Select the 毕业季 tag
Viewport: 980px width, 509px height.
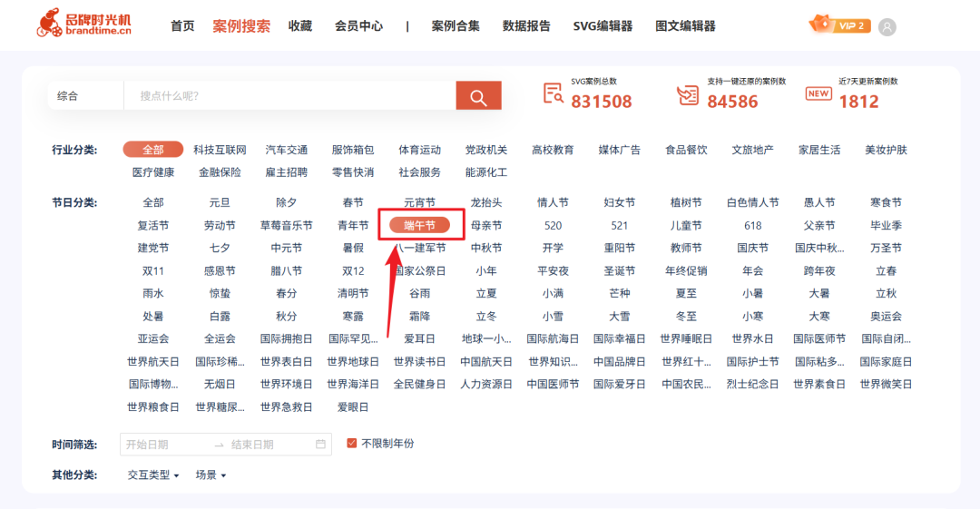(887, 225)
